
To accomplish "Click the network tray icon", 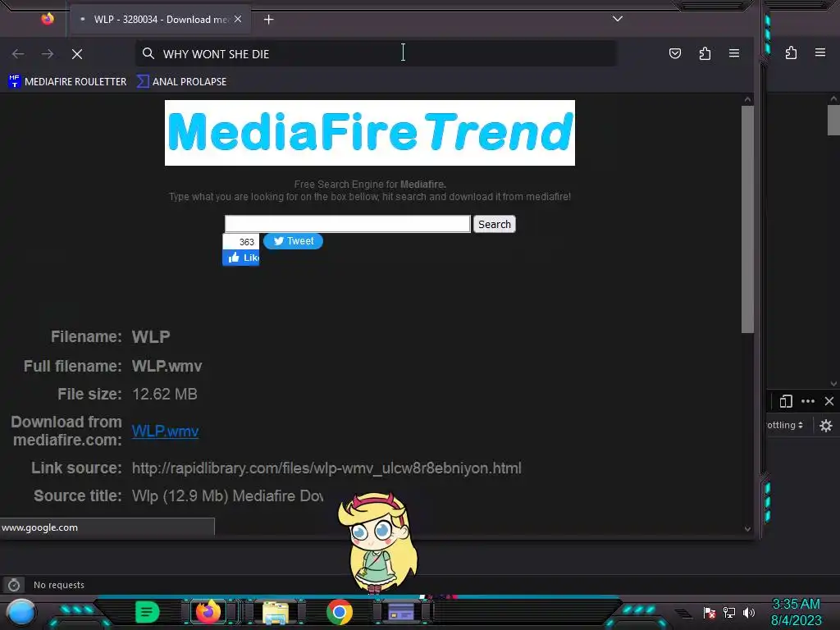I will 729,612.
